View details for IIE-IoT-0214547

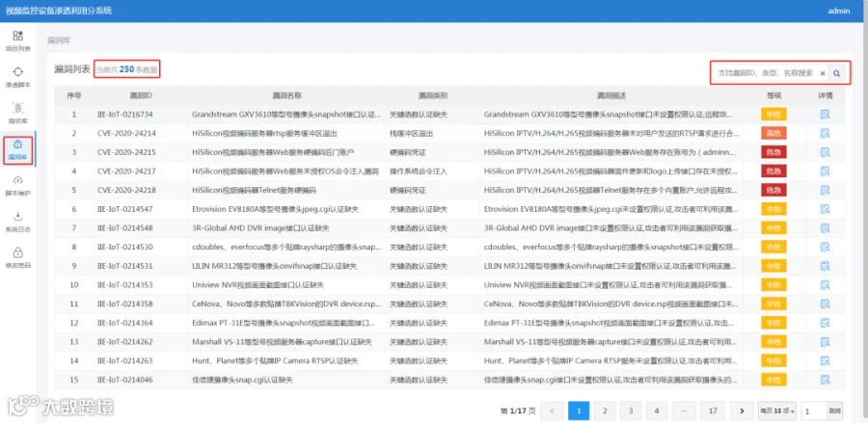825,209
